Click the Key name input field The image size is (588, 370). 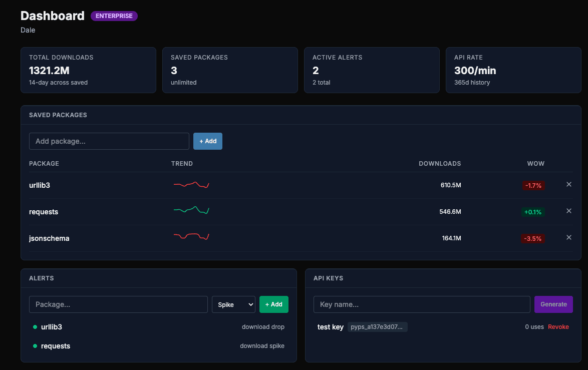(x=422, y=304)
